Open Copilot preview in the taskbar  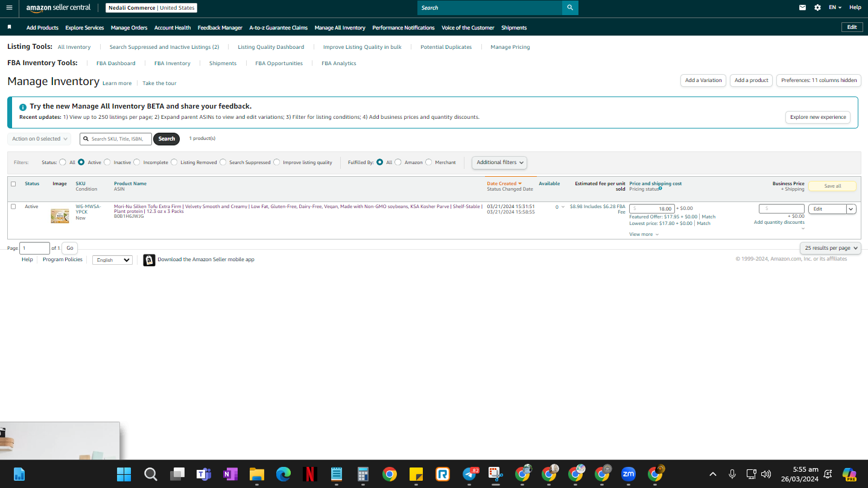click(x=849, y=474)
